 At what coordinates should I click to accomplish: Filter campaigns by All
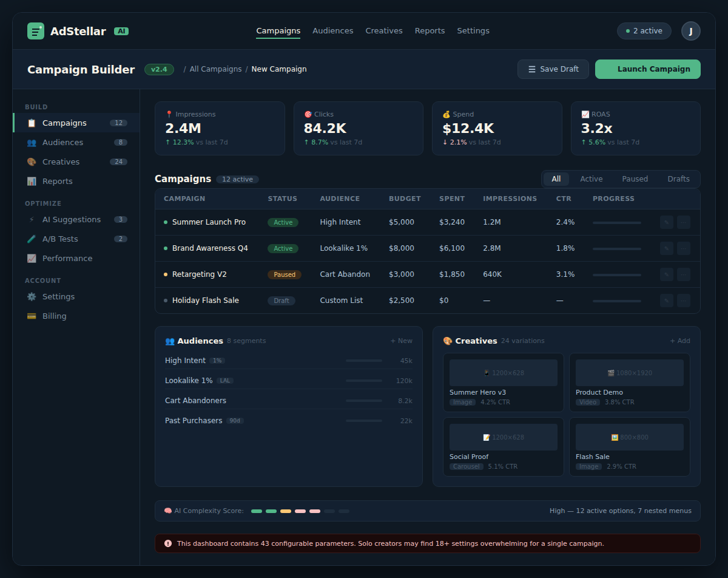click(556, 179)
